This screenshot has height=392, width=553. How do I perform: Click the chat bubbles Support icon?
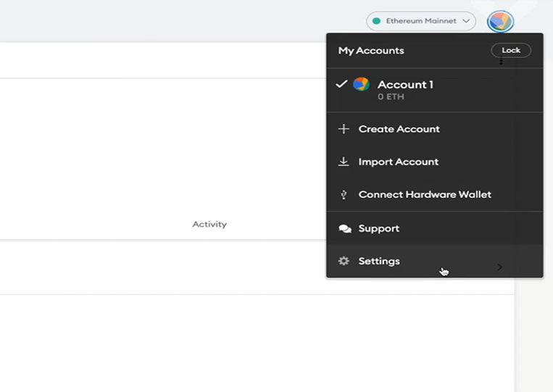pyautogui.click(x=344, y=229)
